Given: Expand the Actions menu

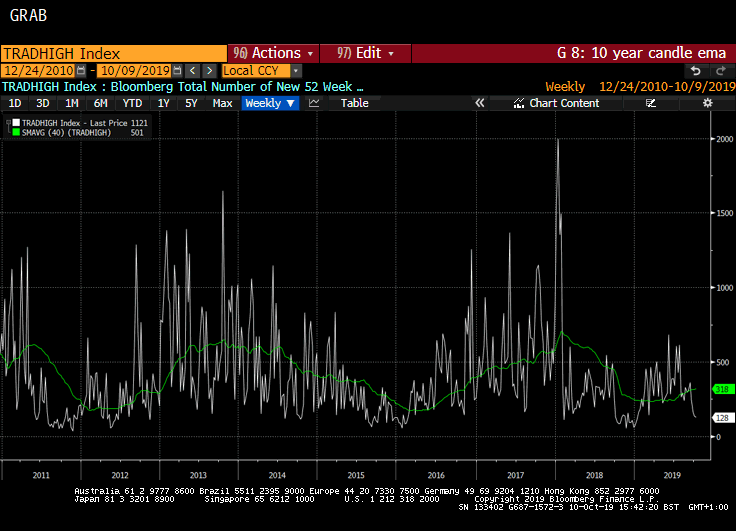Looking at the screenshot, I should pos(273,53).
